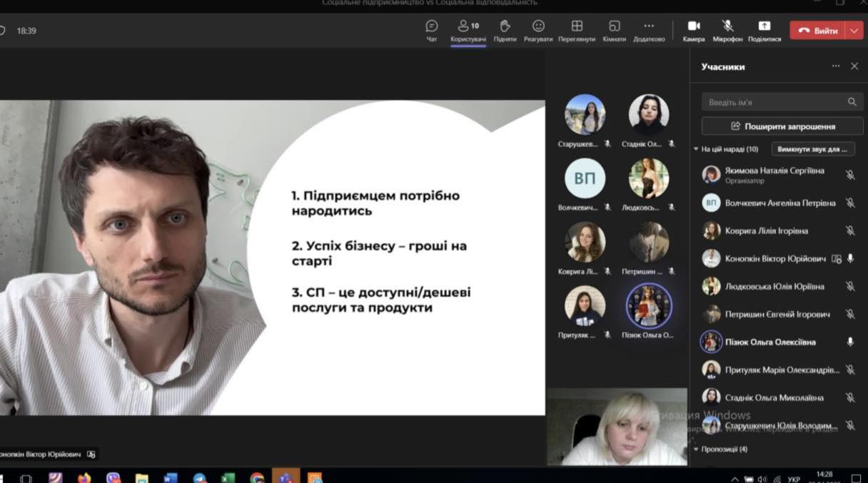Screen dimensions: 868x483
Task: Select the Петришин... video tile
Action: pos(648,248)
